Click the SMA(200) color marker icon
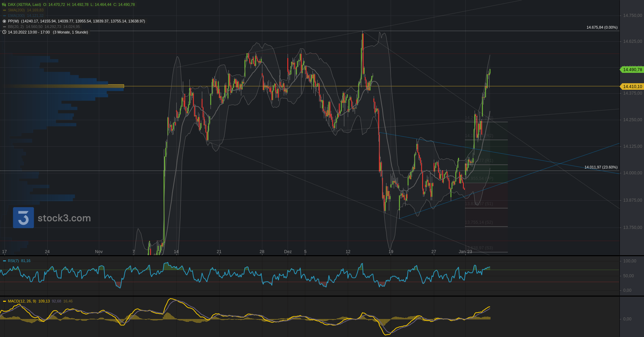 pos(4,10)
